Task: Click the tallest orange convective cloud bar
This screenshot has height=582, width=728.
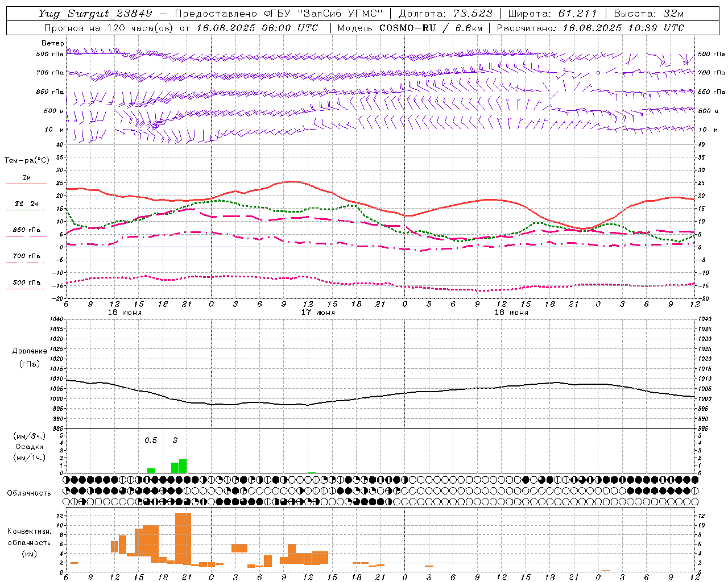Action: (x=183, y=538)
